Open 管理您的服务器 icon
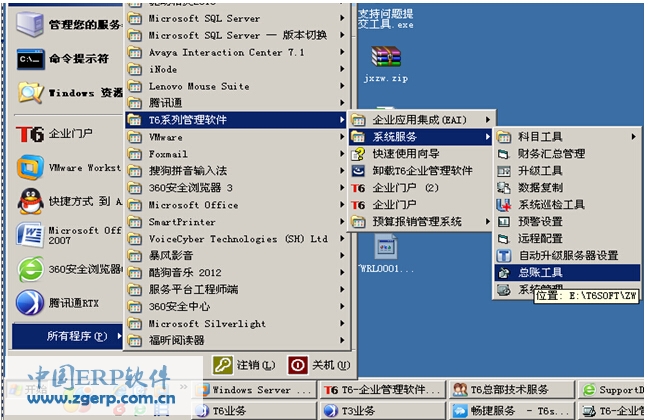The width and height of the screenshot is (648, 420). 30,24
